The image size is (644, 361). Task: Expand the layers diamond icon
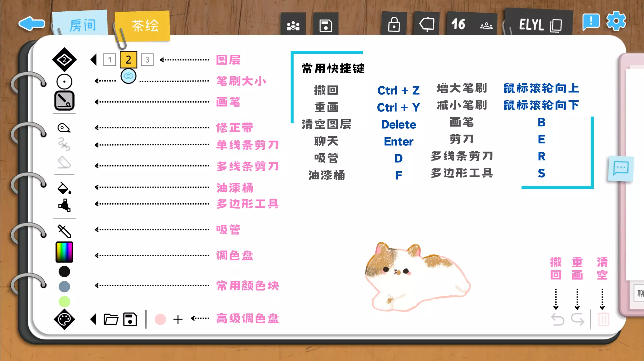tap(64, 59)
